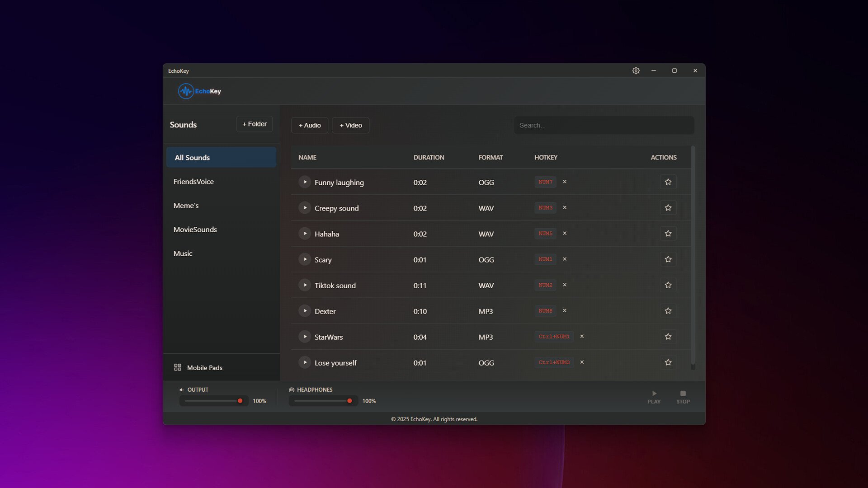Play the Dexter sound preview
The width and height of the screenshot is (868, 488).
pos(305,311)
